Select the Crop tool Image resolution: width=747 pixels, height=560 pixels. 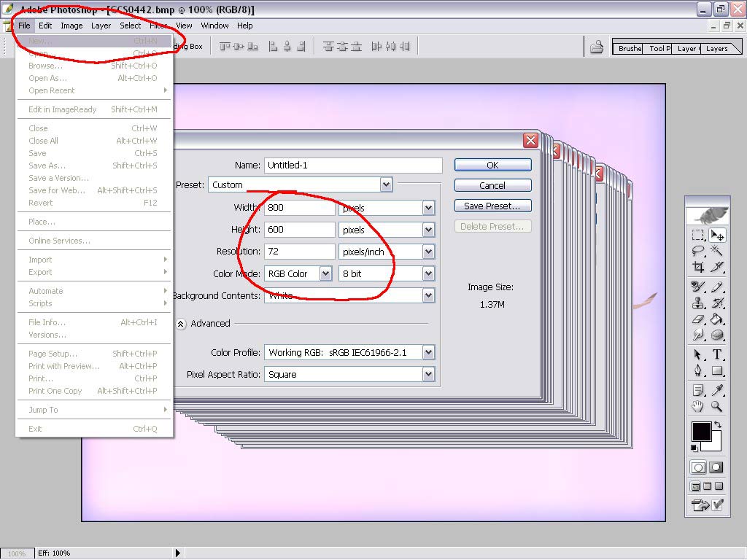[698, 268]
